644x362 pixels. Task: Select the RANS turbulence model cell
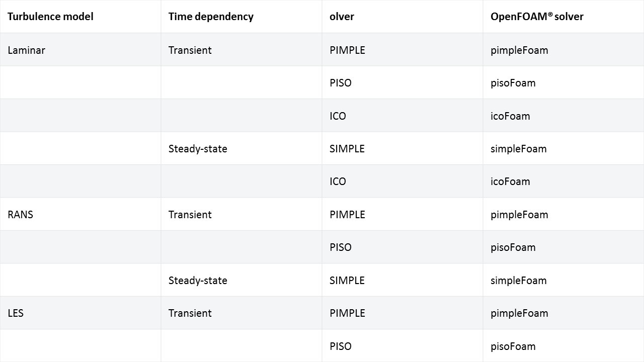point(20,215)
